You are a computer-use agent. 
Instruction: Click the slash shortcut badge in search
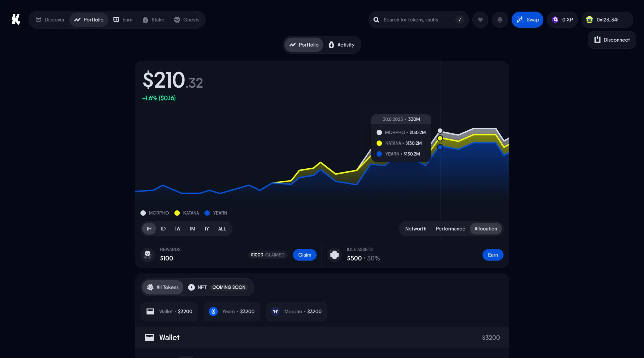[460, 20]
